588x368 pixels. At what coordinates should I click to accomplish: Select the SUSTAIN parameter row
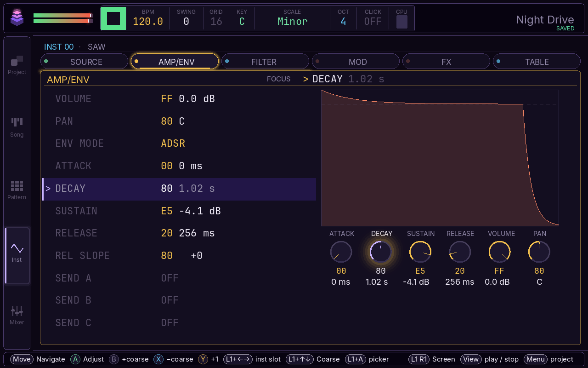(179, 211)
